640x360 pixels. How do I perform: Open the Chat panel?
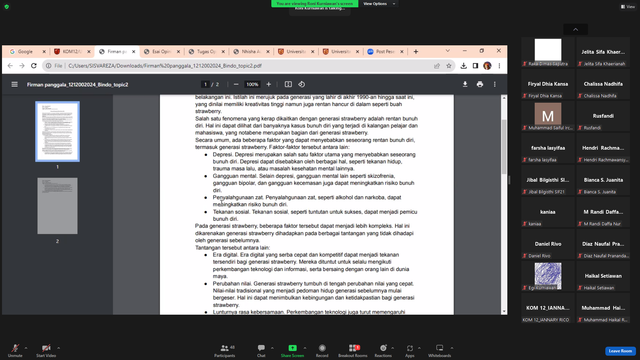click(261, 350)
